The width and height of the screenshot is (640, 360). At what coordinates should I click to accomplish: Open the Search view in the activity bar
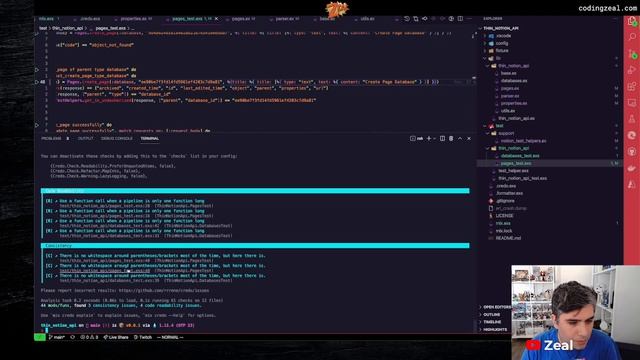point(632,37)
